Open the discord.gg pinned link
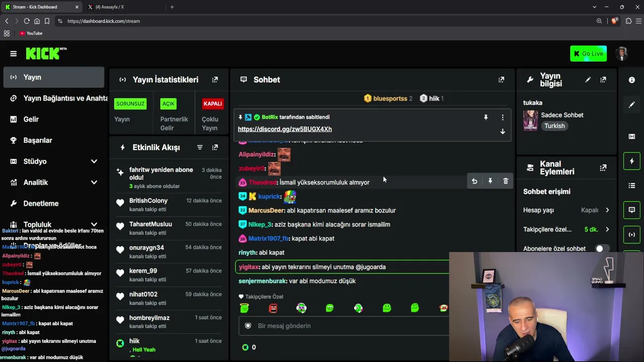Screen dimensions: 644x362 [x=285, y=129]
